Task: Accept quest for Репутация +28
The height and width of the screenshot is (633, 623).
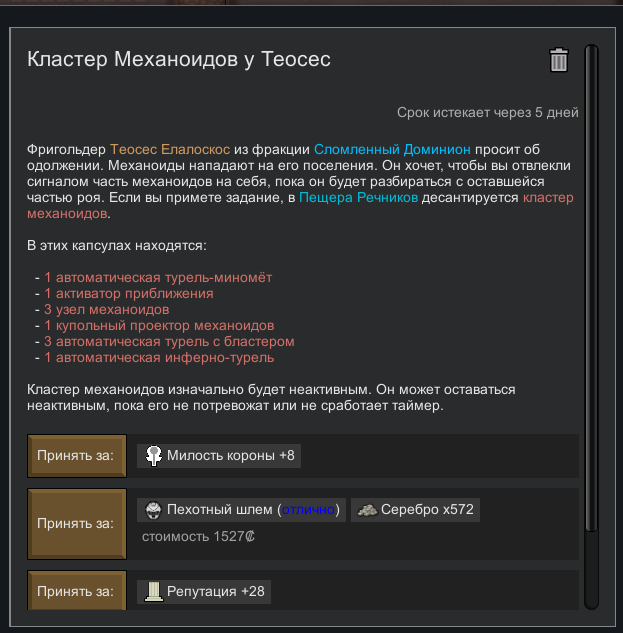Action: 76,591
